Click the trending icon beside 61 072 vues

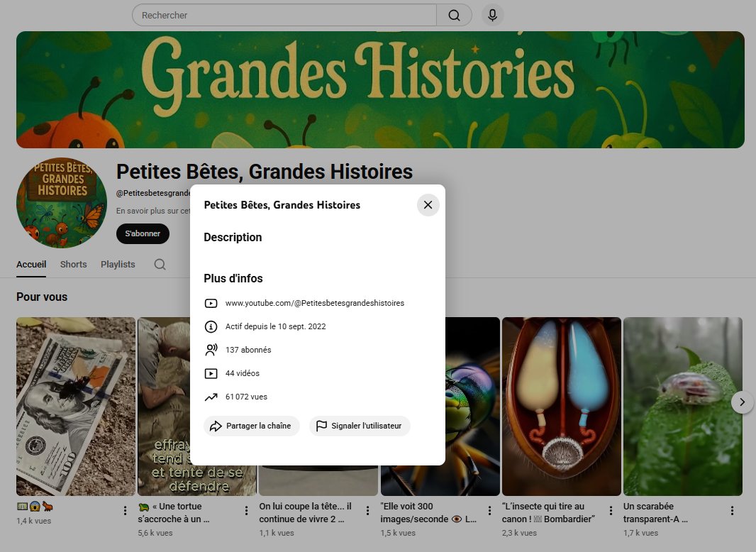[211, 397]
